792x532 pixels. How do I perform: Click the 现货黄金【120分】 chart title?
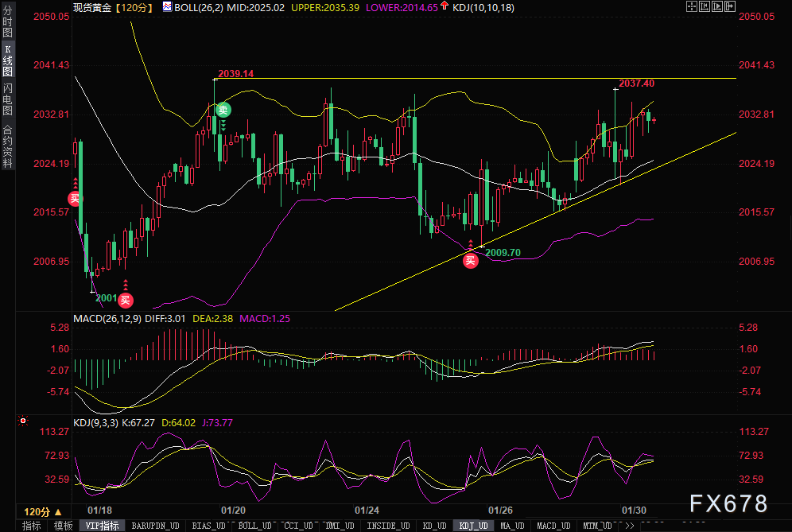click(x=115, y=8)
